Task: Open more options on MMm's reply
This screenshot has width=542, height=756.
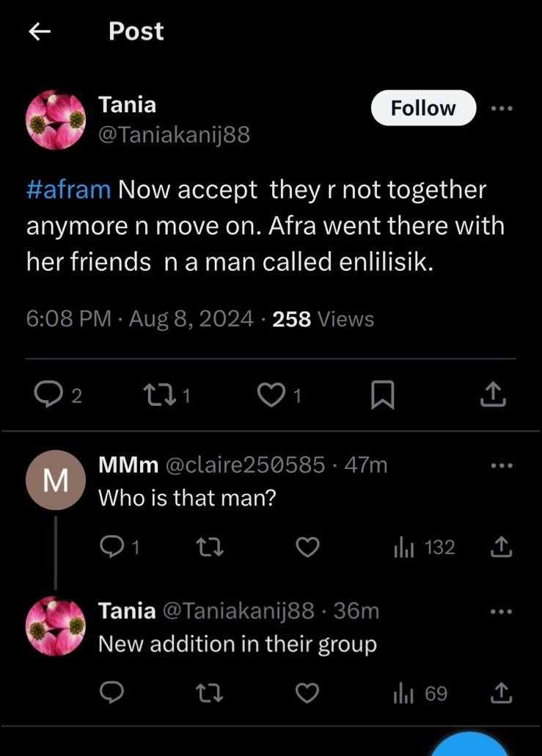Action: 502,465
